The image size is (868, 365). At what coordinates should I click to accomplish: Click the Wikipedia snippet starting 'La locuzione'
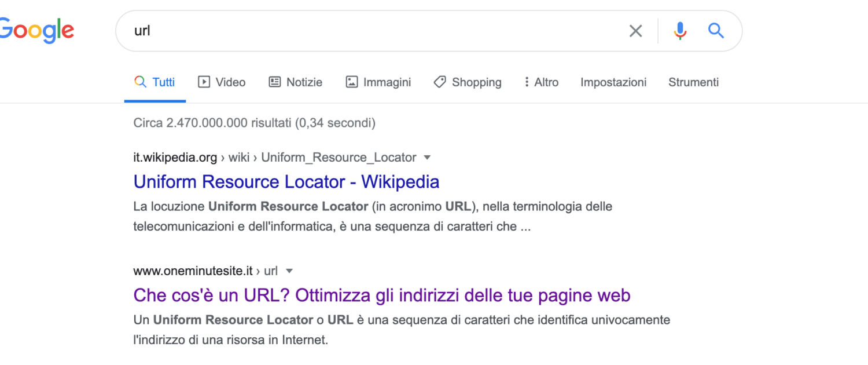tap(373, 217)
